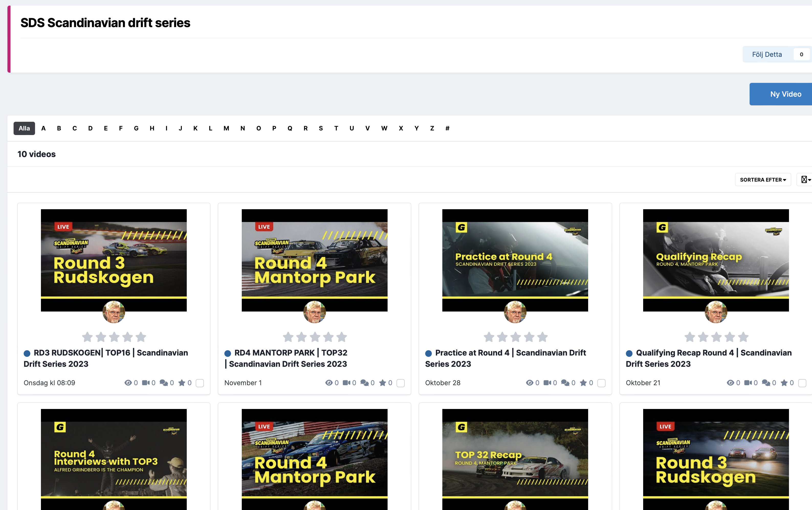This screenshot has height=510, width=812.
Task: Filter videos by letter A
Action: (x=43, y=128)
